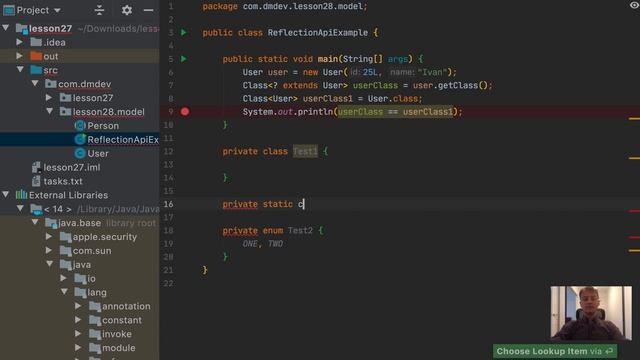Expand the .idea folder

(x=19, y=42)
